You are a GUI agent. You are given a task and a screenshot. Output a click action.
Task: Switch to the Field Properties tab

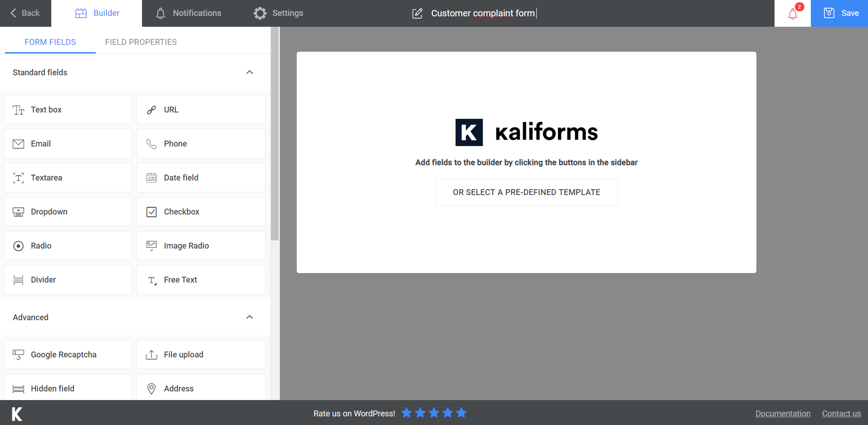[141, 42]
